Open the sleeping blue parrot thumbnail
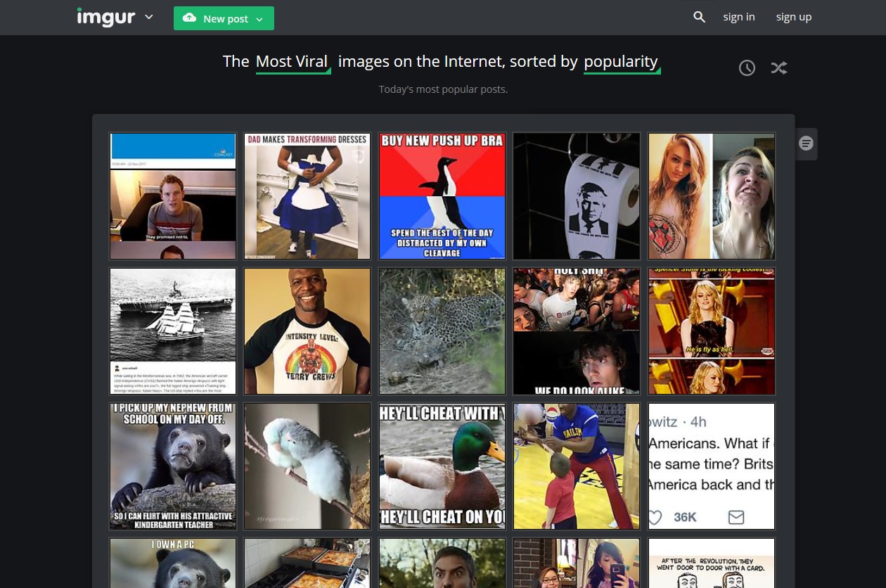The width and height of the screenshot is (886, 588). (307, 466)
